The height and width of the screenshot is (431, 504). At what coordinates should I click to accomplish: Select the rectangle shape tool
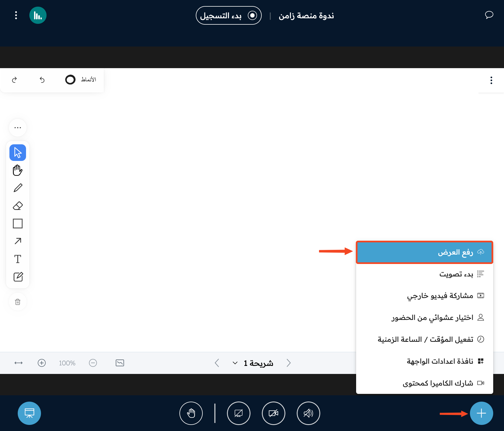18,224
